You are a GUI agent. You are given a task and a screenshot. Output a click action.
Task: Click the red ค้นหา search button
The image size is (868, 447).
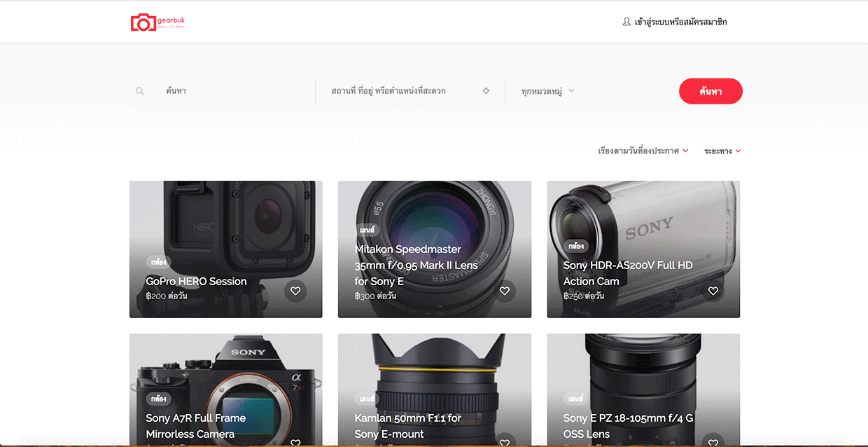710,91
